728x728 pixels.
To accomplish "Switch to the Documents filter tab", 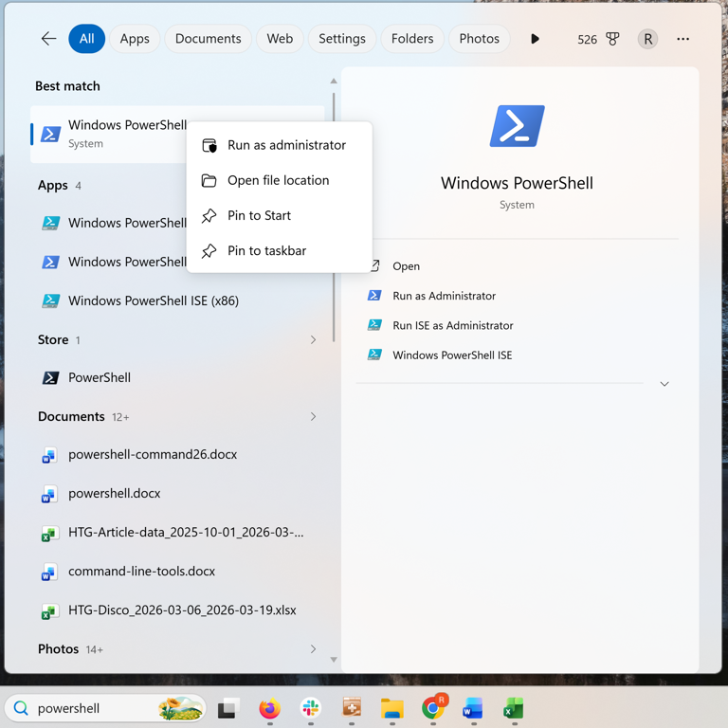I will click(x=208, y=39).
